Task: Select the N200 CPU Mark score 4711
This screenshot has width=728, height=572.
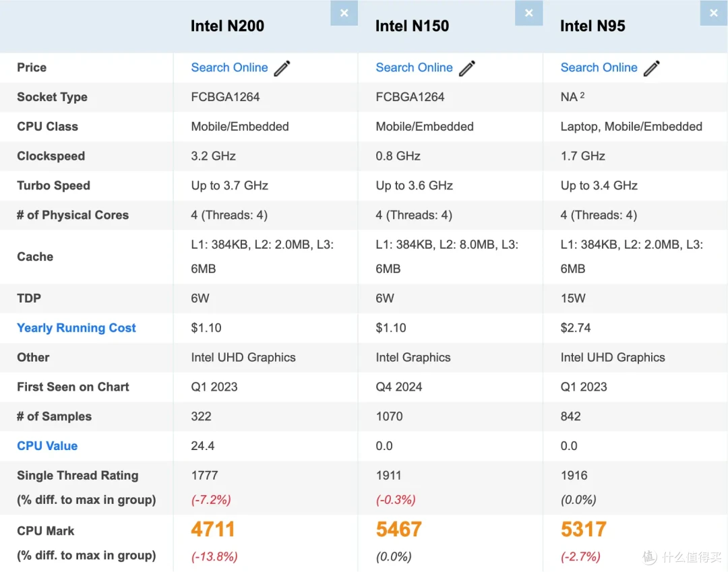Action: (x=213, y=530)
